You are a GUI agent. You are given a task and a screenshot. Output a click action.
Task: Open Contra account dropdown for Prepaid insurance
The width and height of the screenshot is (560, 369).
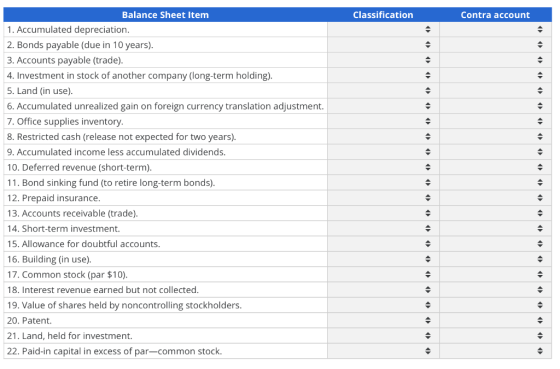[495, 198]
